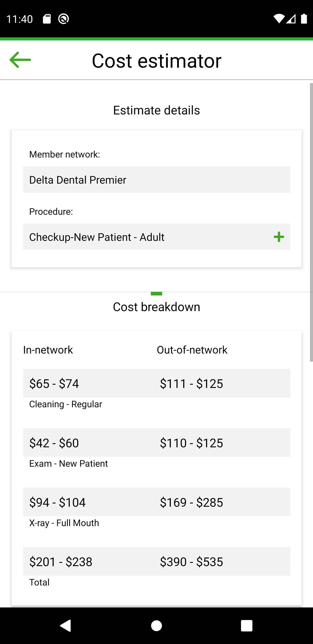Tap the SD card status icon
Image resolution: width=313 pixels, height=644 pixels.
[47, 19]
